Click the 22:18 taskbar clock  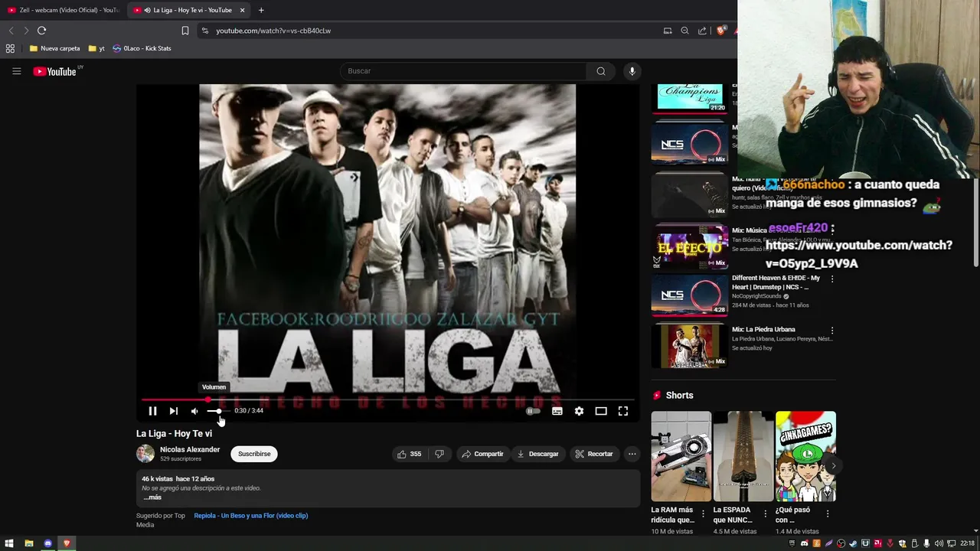click(x=967, y=543)
